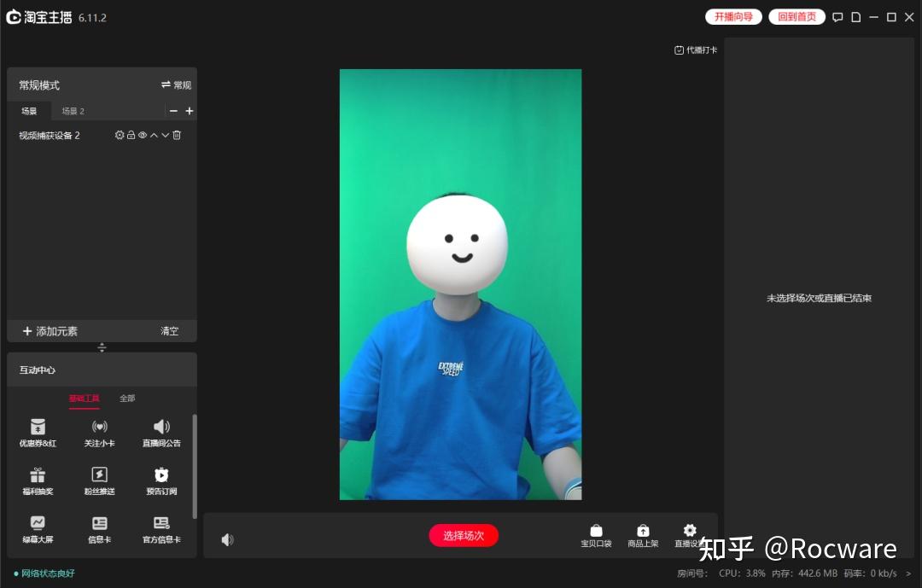Click the CPU: 3.8% readout
The height and width of the screenshot is (588, 922).
[742, 573]
